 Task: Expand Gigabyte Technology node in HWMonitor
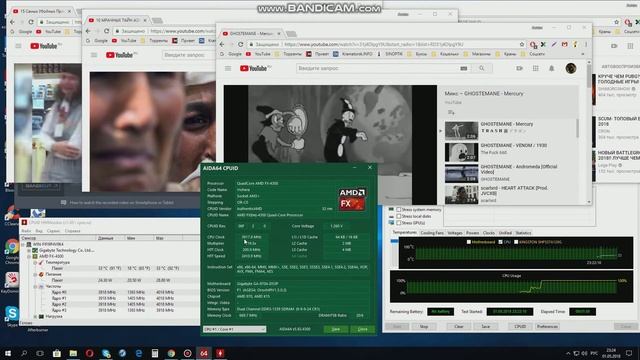(x=29, y=250)
